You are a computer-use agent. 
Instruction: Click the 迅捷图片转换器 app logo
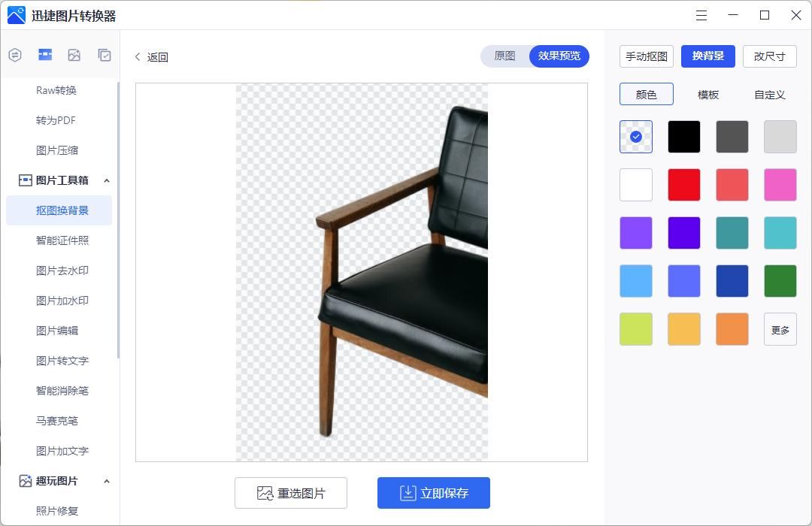click(16, 16)
